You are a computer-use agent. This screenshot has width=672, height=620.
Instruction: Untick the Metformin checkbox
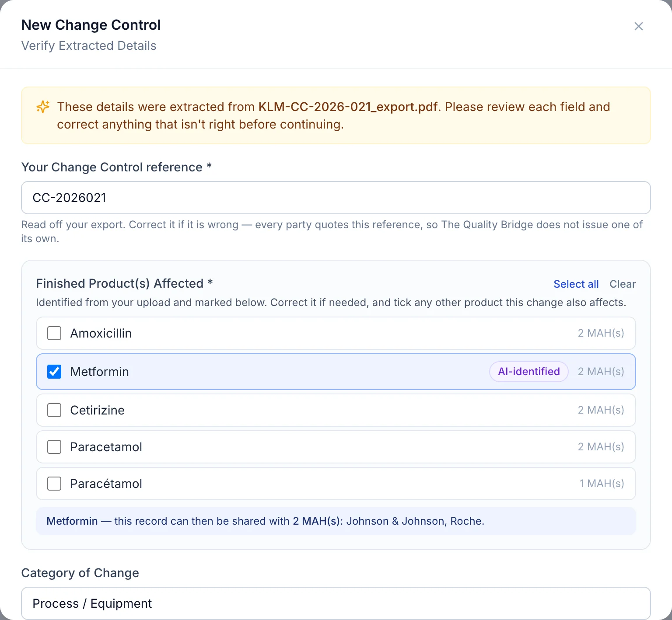click(54, 372)
